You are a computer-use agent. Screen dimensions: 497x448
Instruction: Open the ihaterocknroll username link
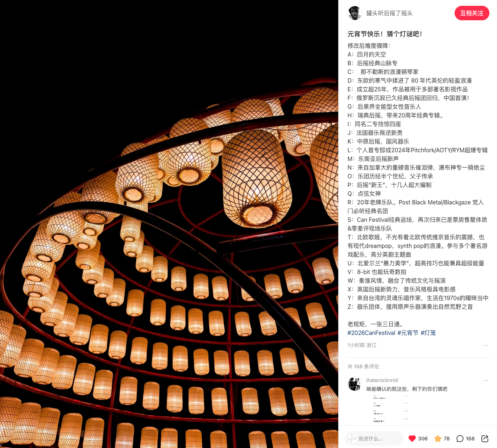coord(382,380)
